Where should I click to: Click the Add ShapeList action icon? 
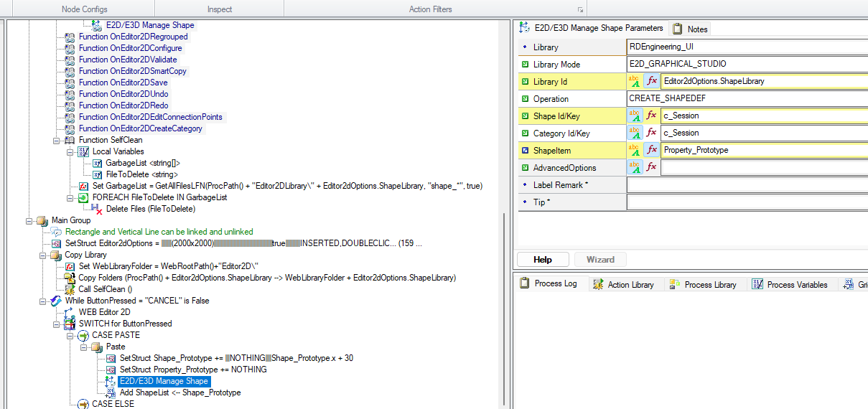(x=111, y=392)
